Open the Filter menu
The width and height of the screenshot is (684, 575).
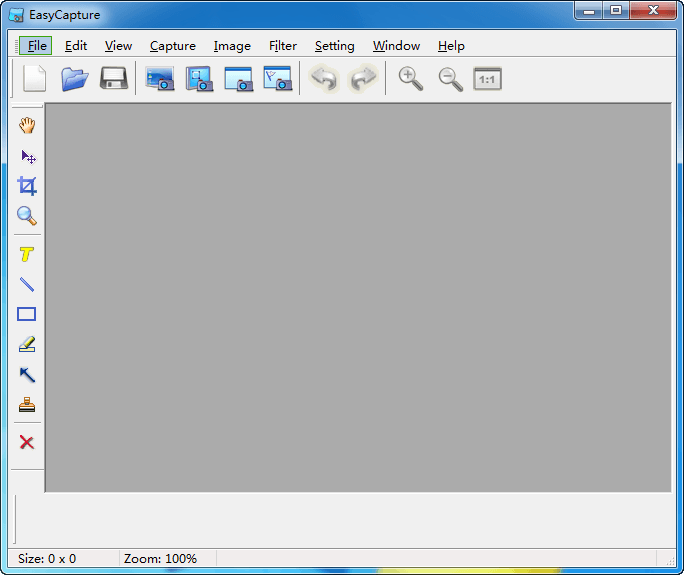point(283,46)
